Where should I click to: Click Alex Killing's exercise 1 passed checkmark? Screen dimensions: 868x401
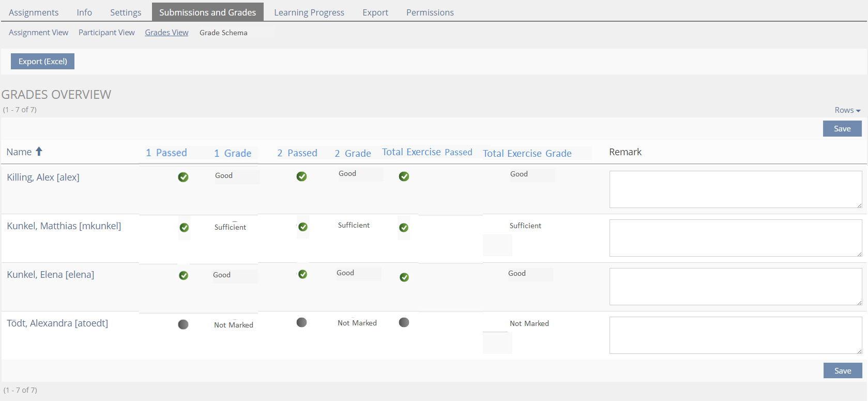[183, 177]
